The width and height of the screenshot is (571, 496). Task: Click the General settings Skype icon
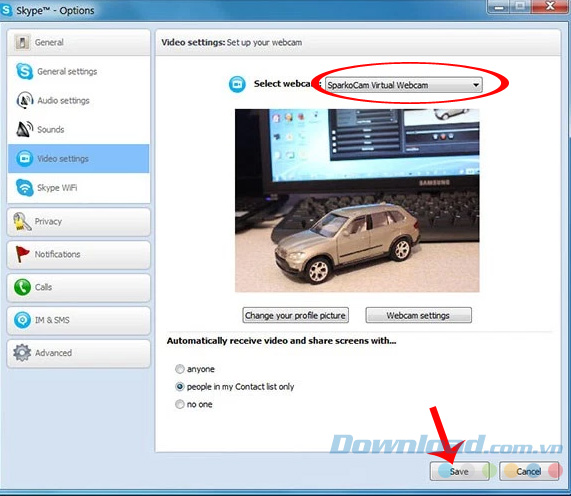click(x=24, y=71)
